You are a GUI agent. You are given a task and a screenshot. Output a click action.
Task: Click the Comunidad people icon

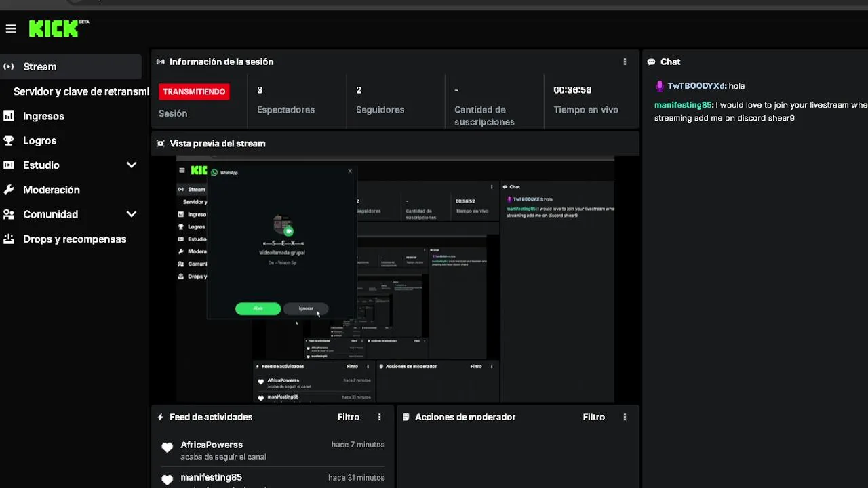(x=9, y=214)
